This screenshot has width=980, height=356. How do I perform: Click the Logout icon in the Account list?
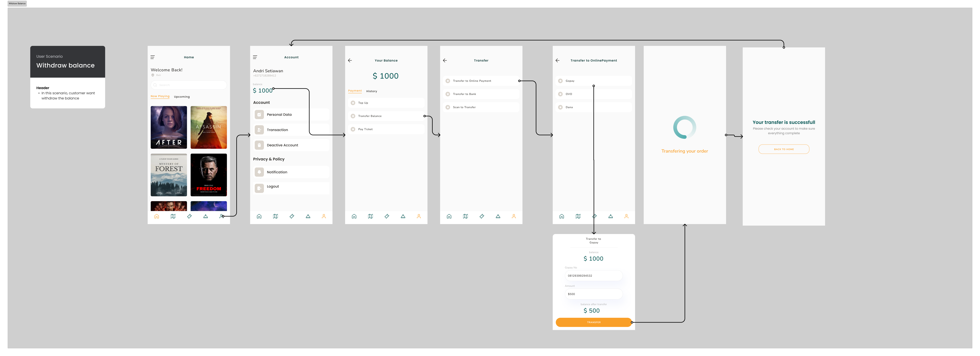click(259, 188)
